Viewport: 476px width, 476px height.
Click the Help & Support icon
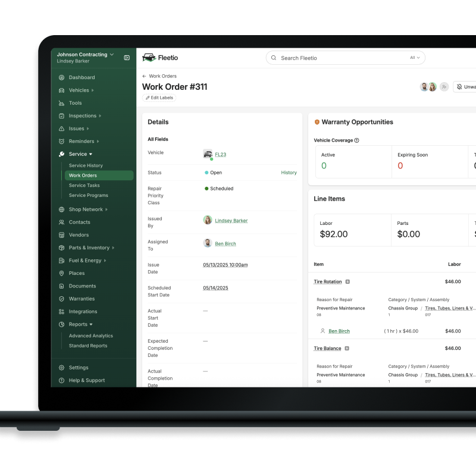pos(62,380)
